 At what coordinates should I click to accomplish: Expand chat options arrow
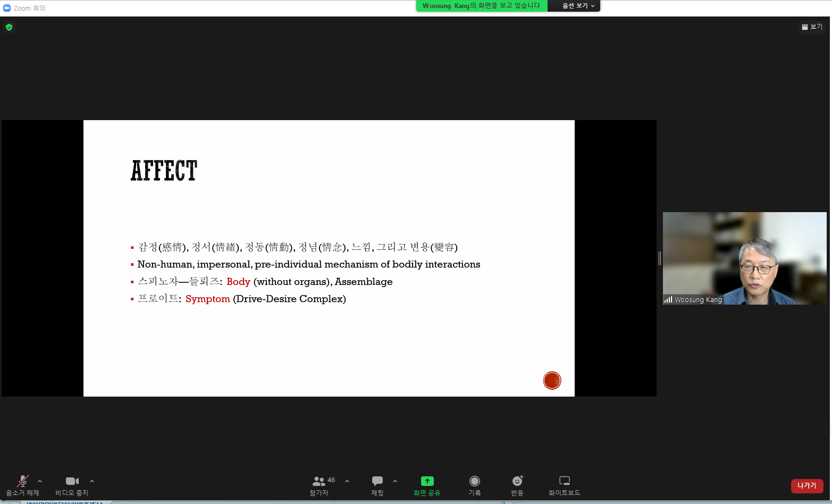click(395, 481)
